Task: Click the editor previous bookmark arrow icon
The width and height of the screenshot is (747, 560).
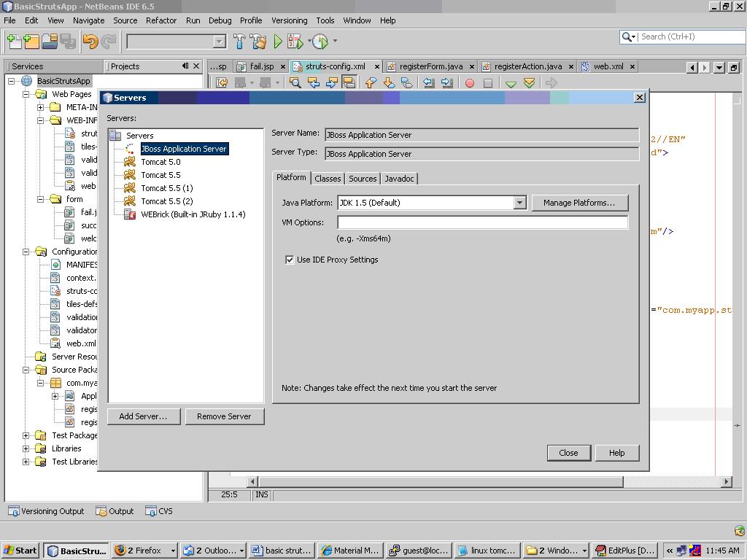Action: (371, 83)
